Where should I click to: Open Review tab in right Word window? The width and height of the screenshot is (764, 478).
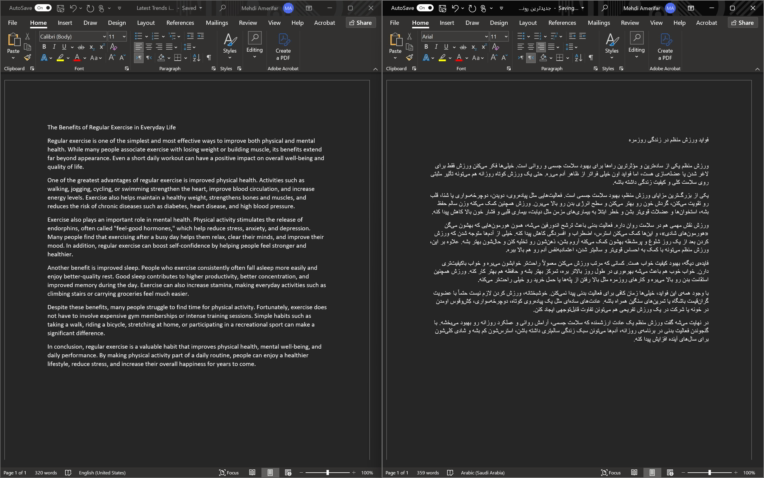coord(630,23)
